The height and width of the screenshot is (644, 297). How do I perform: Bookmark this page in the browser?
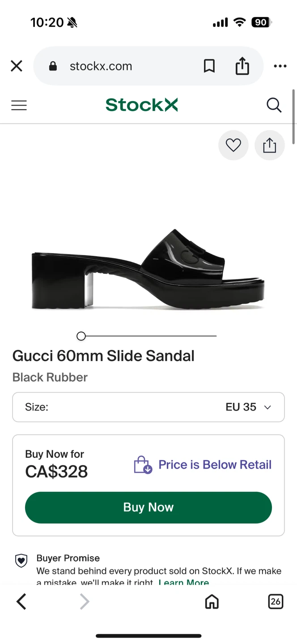click(x=209, y=66)
